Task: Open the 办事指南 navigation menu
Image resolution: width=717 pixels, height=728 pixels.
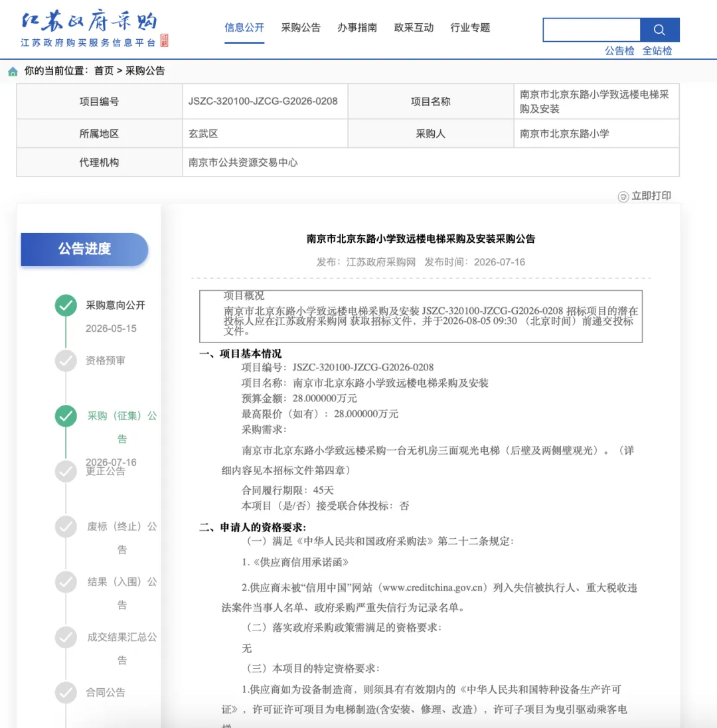Action: (357, 28)
